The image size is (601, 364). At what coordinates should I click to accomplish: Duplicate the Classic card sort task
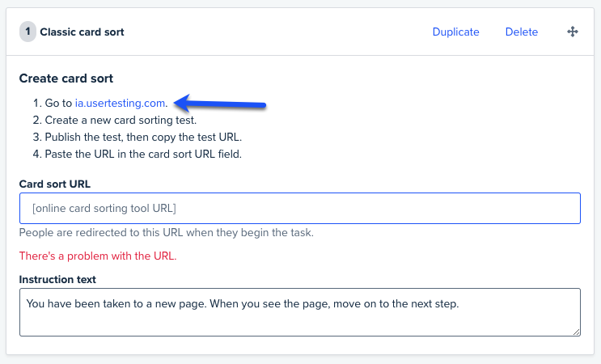coord(455,32)
